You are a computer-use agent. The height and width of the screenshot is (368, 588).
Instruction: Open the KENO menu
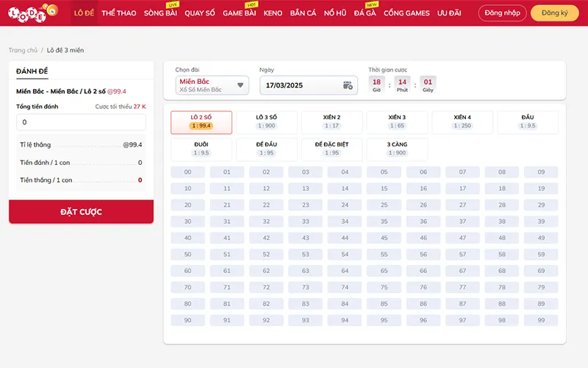(273, 13)
